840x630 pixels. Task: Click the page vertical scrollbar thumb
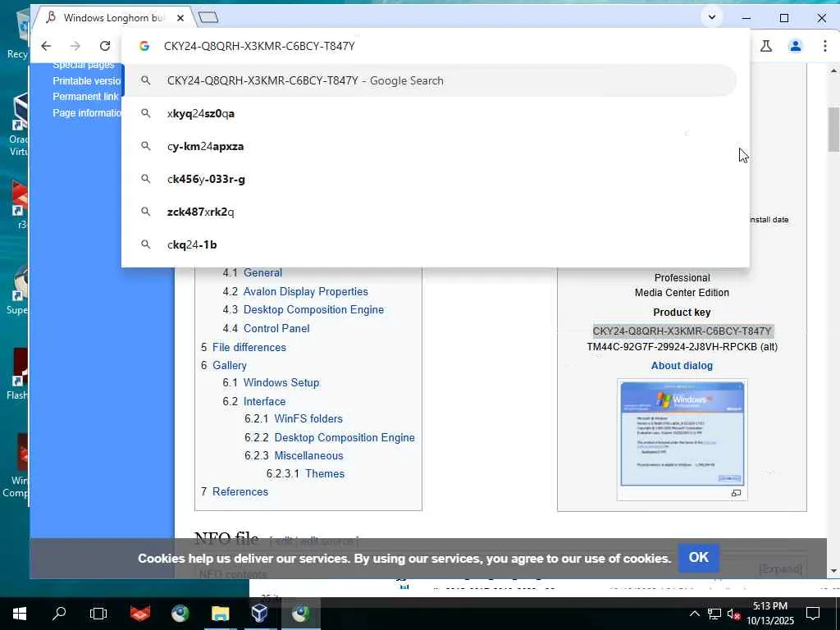pos(833,129)
